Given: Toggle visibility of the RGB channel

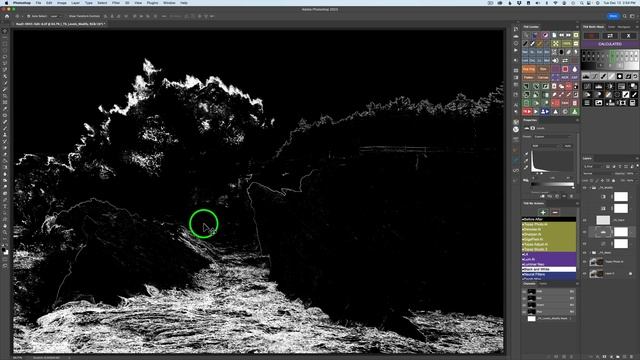Looking at the screenshot, I should pos(524,291).
